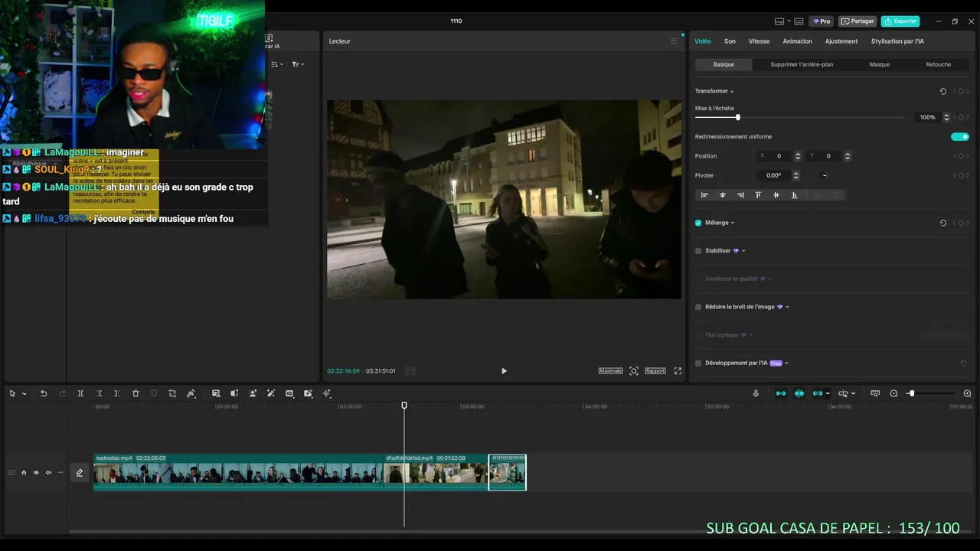
Task: Open the preview-axis cursor dropdown arrow
Action: coord(854,394)
